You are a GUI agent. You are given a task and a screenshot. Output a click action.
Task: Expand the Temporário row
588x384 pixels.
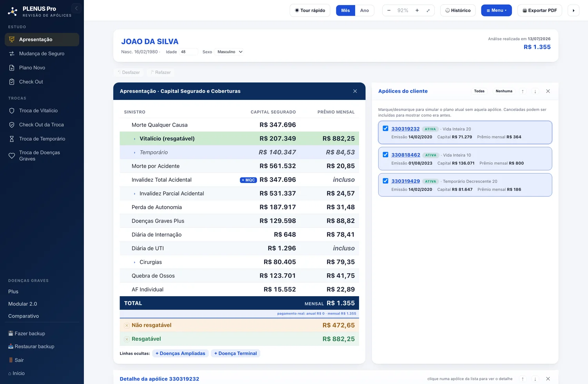click(x=134, y=152)
